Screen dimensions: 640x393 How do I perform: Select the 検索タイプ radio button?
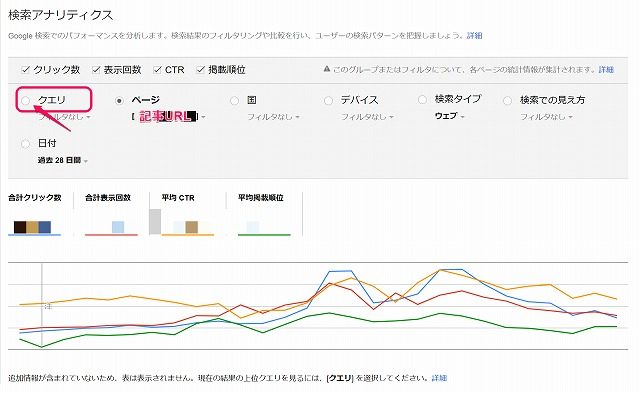(422, 100)
